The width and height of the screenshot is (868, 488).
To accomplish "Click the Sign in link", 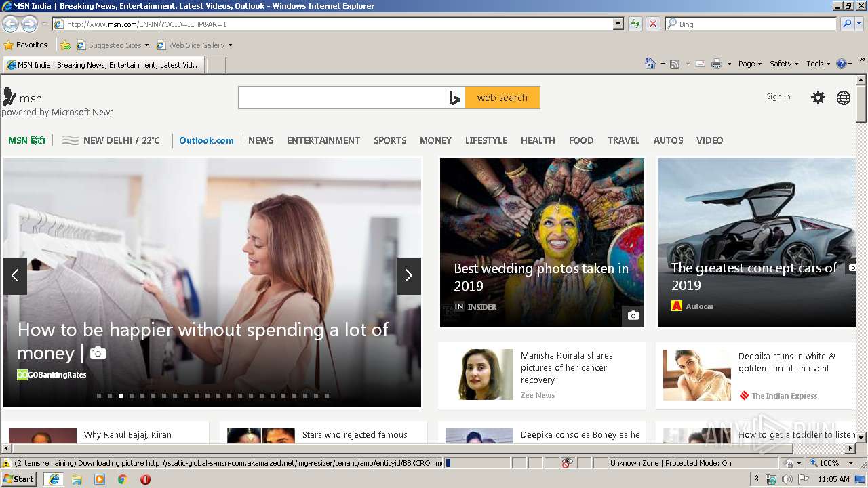I will coord(778,96).
